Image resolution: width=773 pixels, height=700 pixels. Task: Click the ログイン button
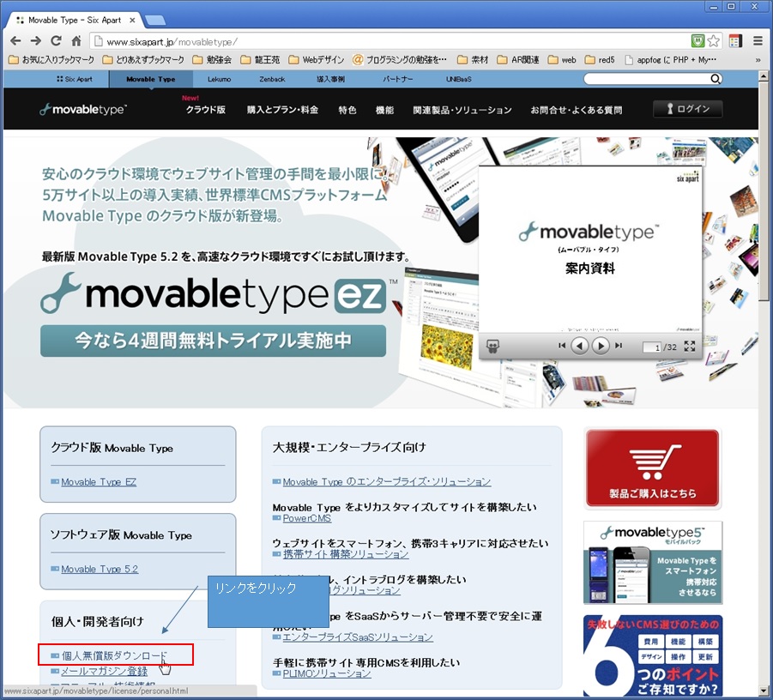point(688,109)
